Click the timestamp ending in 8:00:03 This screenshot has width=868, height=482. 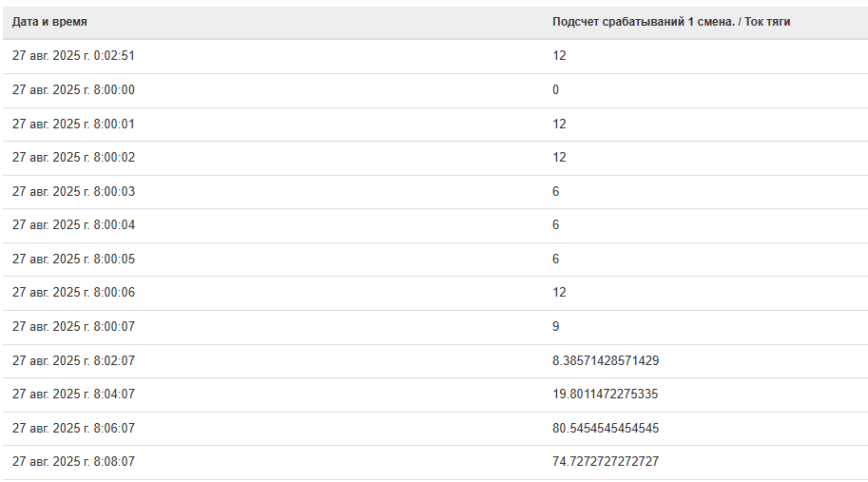74,192
